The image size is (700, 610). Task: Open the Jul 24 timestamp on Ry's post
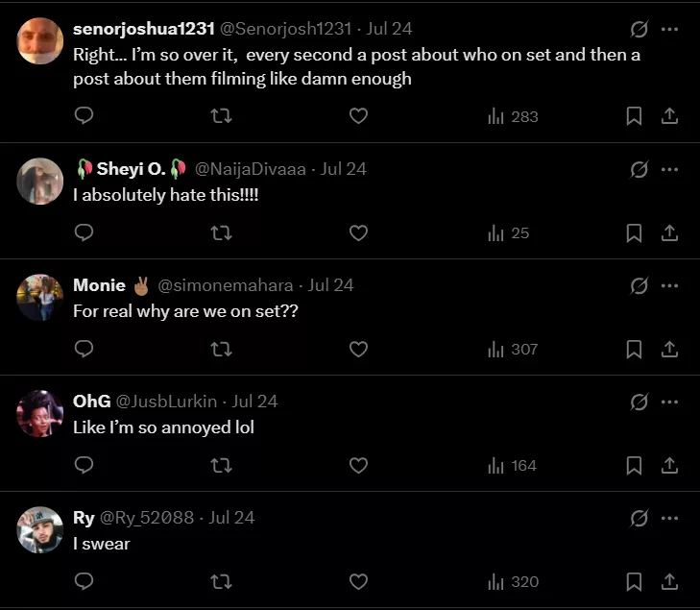click(231, 518)
